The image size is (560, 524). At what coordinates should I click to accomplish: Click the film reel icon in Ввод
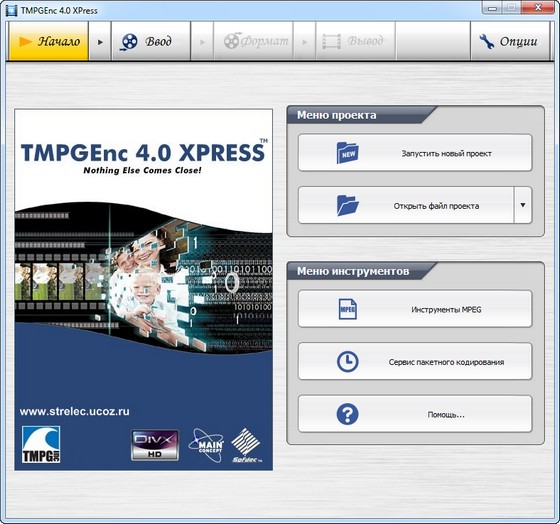pyautogui.click(x=129, y=42)
